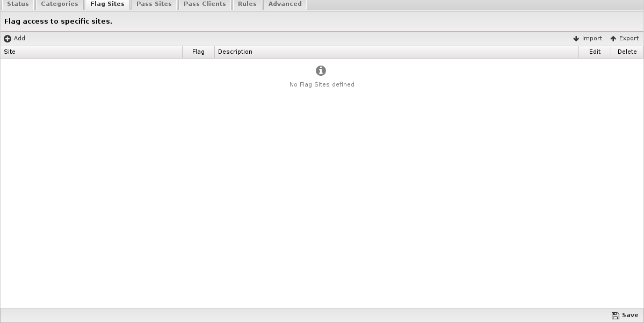Click the Description column header
644x323 pixels.
[x=397, y=52]
